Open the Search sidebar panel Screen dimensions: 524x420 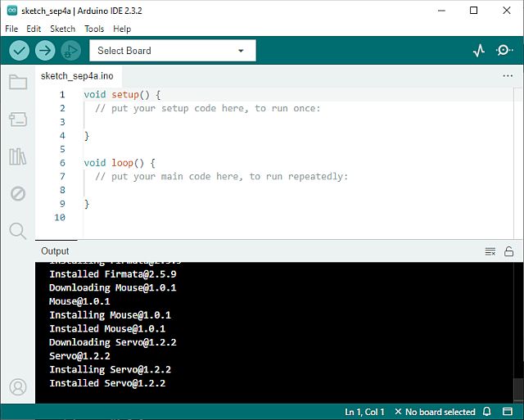point(17,231)
